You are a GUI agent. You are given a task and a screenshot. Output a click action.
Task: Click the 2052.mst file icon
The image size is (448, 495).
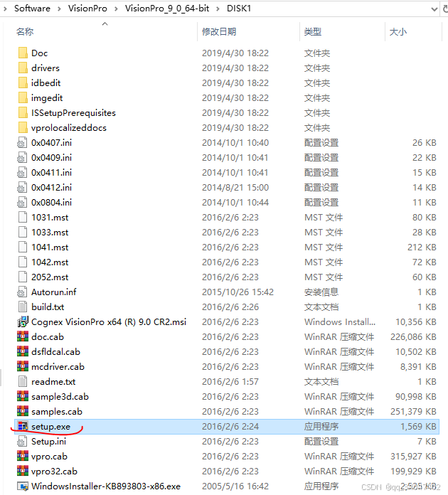click(x=23, y=277)
